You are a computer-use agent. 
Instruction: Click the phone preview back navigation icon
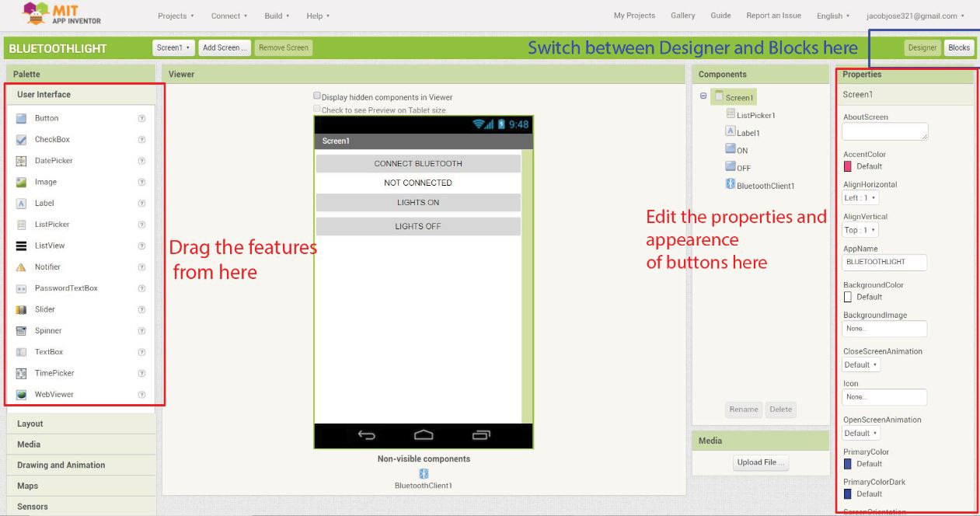[x=367, y=435]
